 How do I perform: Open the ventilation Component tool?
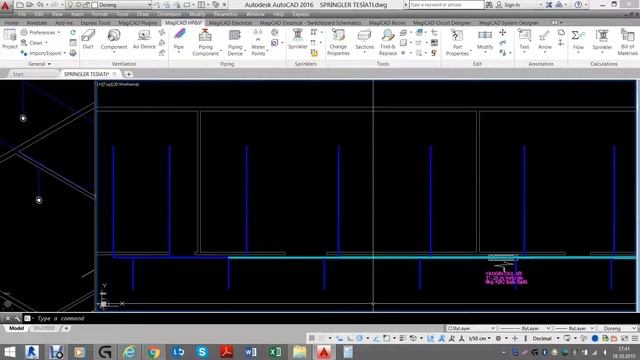(114, 40)
